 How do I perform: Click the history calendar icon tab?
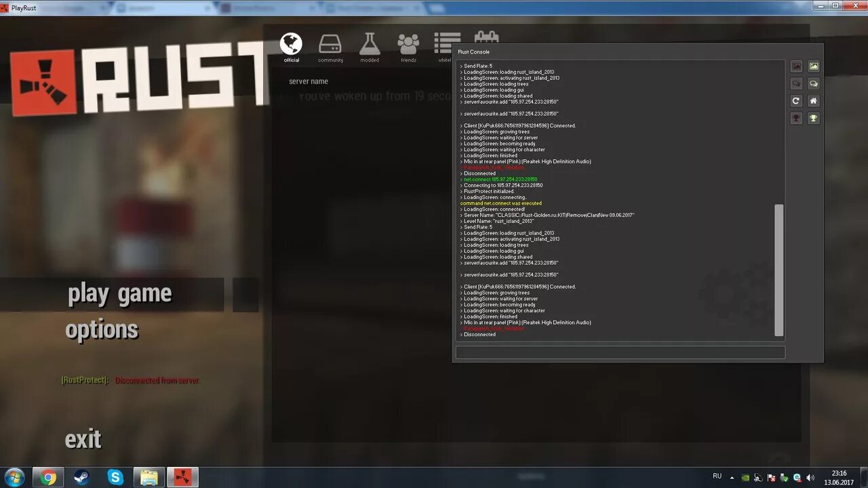[486, 37]
